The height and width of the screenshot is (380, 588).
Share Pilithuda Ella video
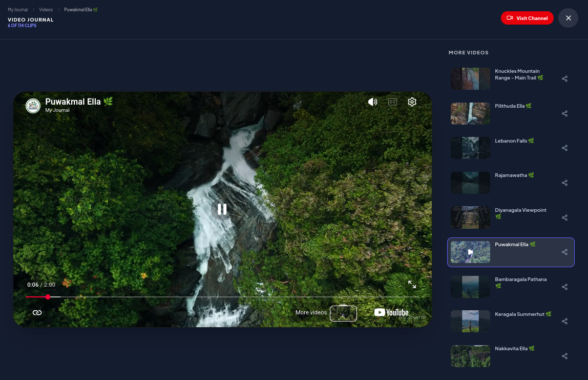[x=564, y=113]
